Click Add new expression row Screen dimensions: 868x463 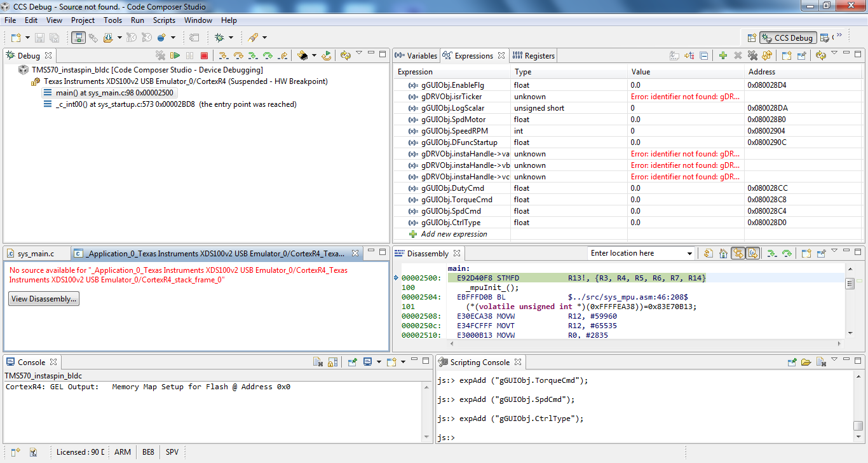454,234
